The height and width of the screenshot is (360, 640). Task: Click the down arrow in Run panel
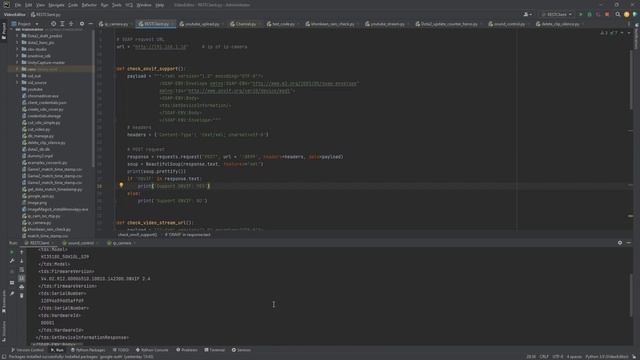pyautogui.click(x=22, y=261)
